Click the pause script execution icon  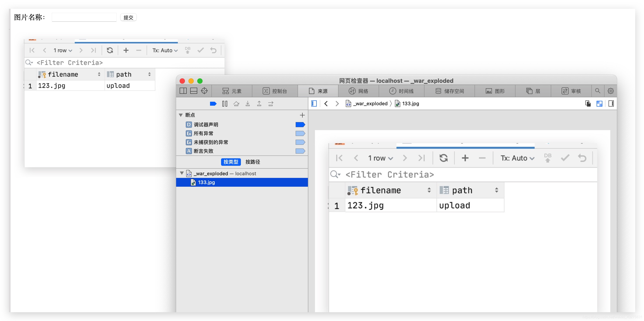(x=225, y=104)
